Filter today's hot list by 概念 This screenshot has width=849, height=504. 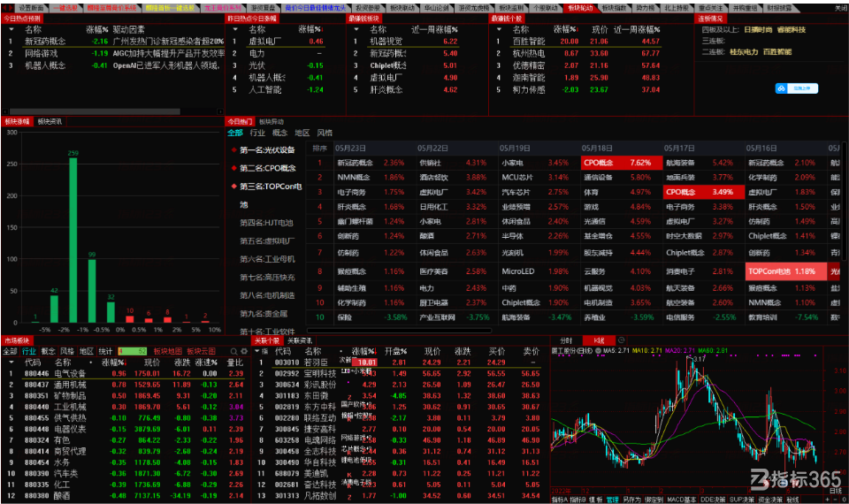click(279, 133)
